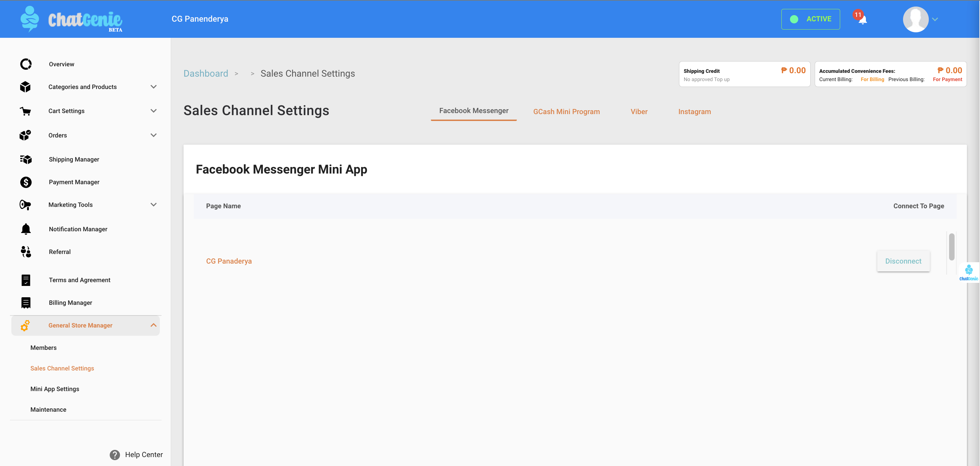Click the CG Panenderya store name
Viewport: 980px width, 466px height.
click(200, 19)
